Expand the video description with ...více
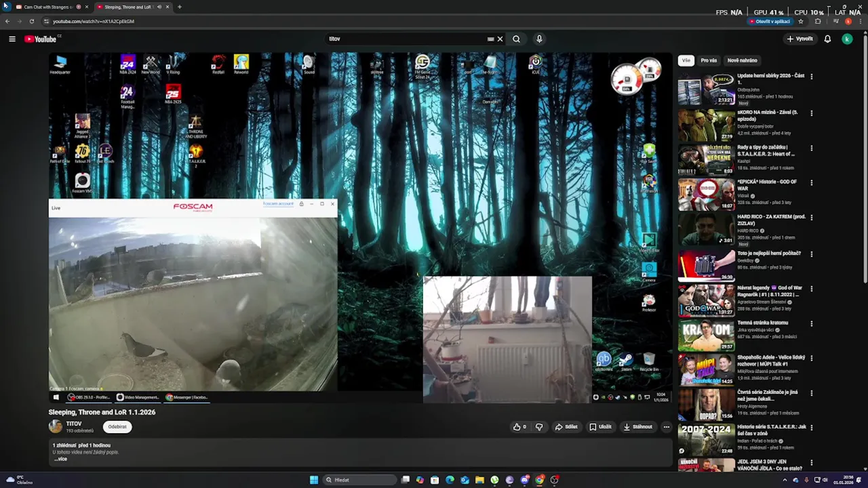The width and height of the screenshot is (868, 488). pos(61,459)
